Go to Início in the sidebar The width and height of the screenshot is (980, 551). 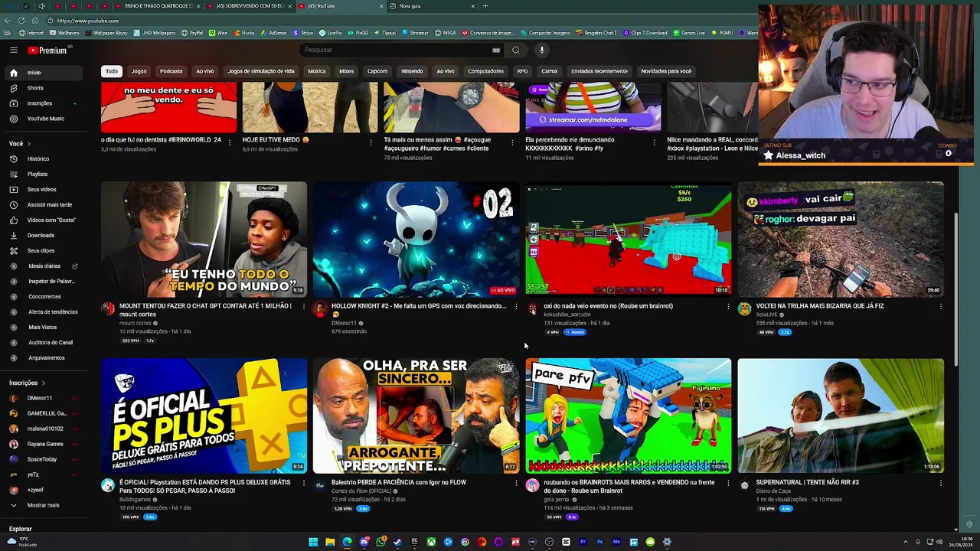pyautogui.click(x=43, y=73)
